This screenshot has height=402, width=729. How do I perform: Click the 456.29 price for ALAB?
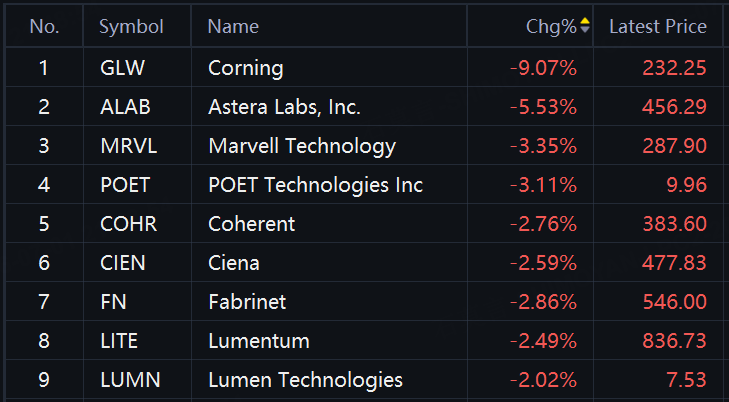[674, 107]
